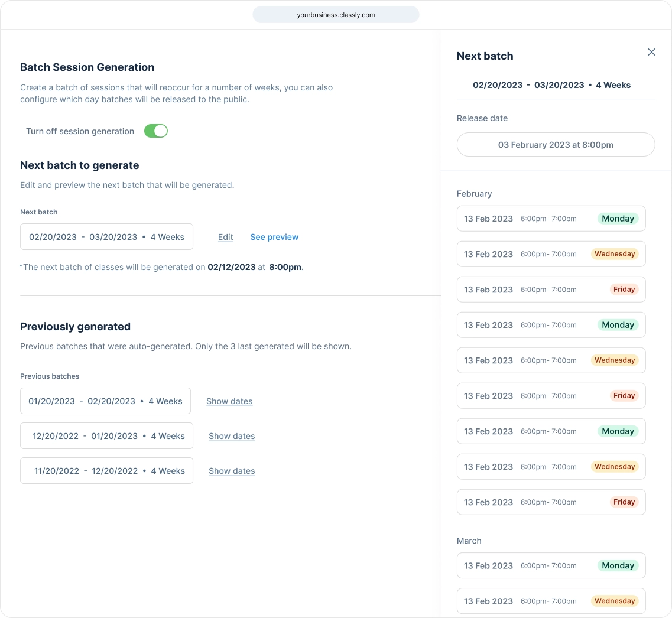Viewport: 672px width, 618px height.
Task: Edit the next batch dates
Action: 225,237
